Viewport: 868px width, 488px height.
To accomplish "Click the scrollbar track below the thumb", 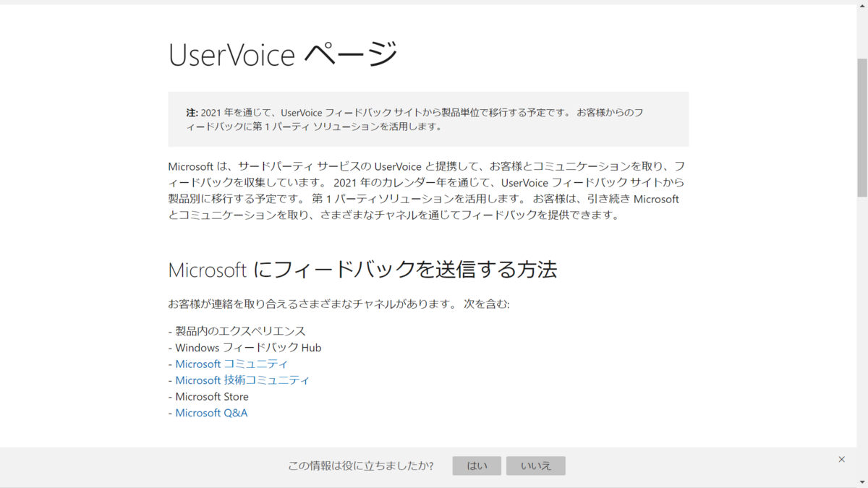I will 862,325.
